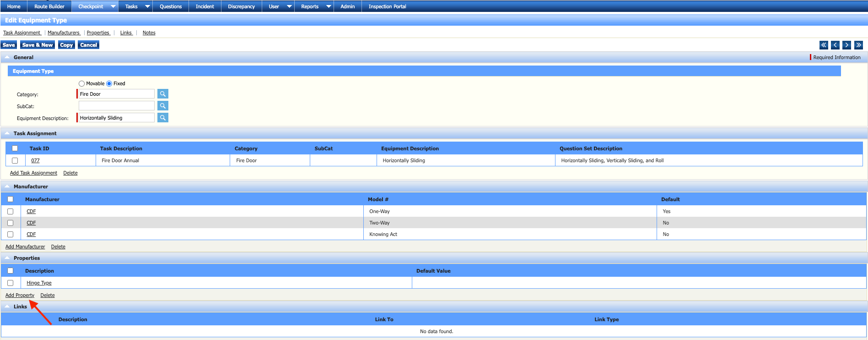Click Delete under Manufacturer table
This screenshot has height=340, width=868.
[58, 247]
